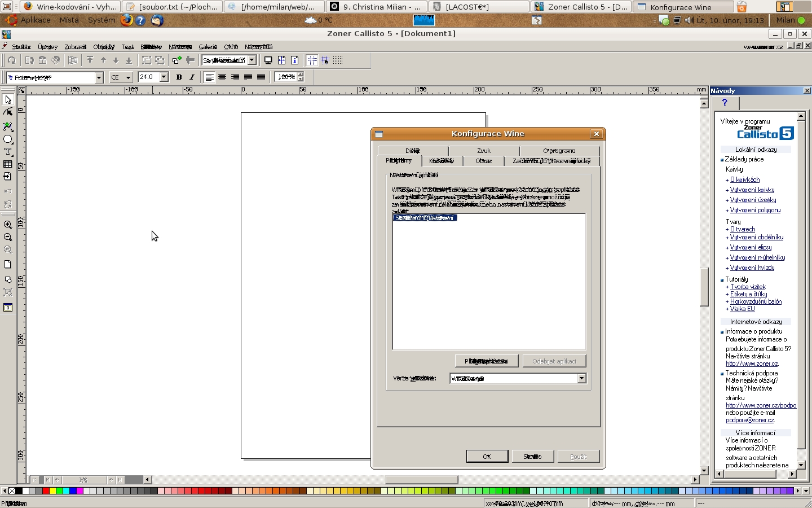Image resolution: width=812 pixels, height=508 pixels.
Task: Select the arrow pointer tool
Action: point(8,99)
